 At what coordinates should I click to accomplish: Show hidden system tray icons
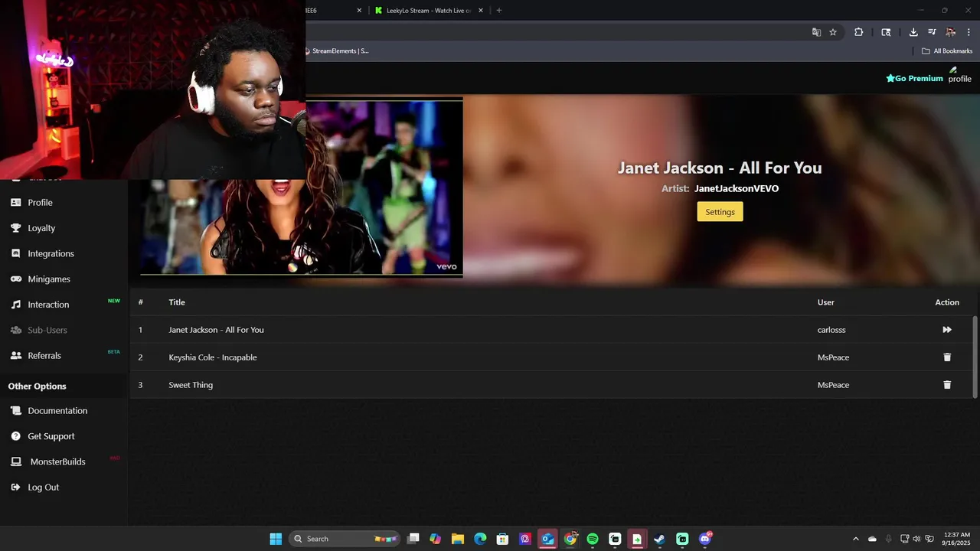(856, 539)
